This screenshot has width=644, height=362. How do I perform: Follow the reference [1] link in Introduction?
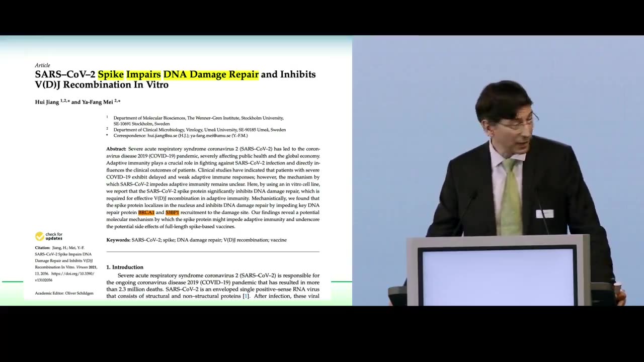(x=246, y=296)
